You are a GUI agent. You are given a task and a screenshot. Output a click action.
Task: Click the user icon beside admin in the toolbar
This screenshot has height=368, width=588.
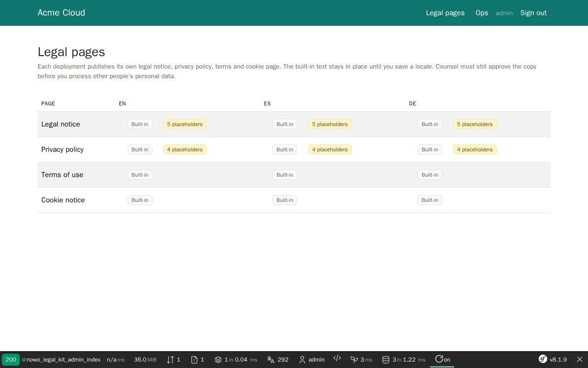pyautogui.click(x=302, y=360)
